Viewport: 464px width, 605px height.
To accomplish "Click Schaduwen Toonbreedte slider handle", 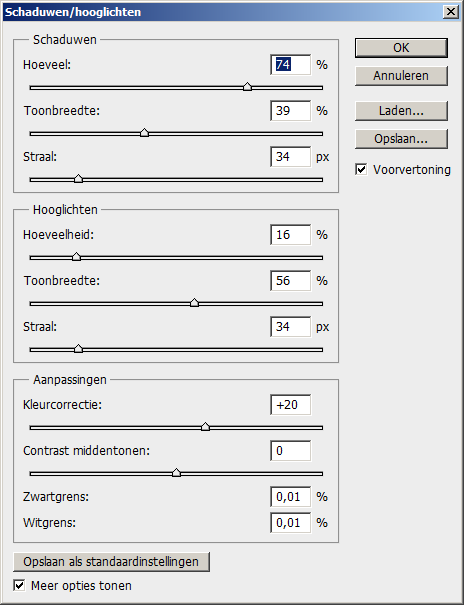I will click(x=144, y=133).
